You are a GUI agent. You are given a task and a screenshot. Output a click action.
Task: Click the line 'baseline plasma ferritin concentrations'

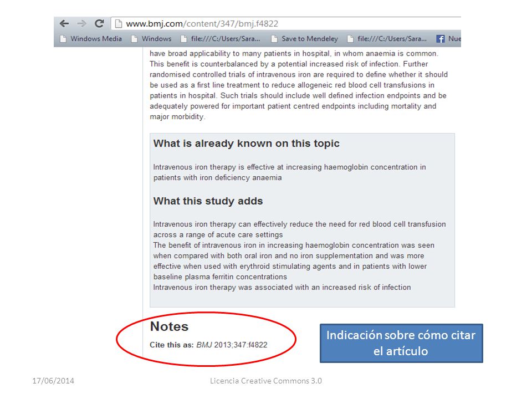pos(220,277)
